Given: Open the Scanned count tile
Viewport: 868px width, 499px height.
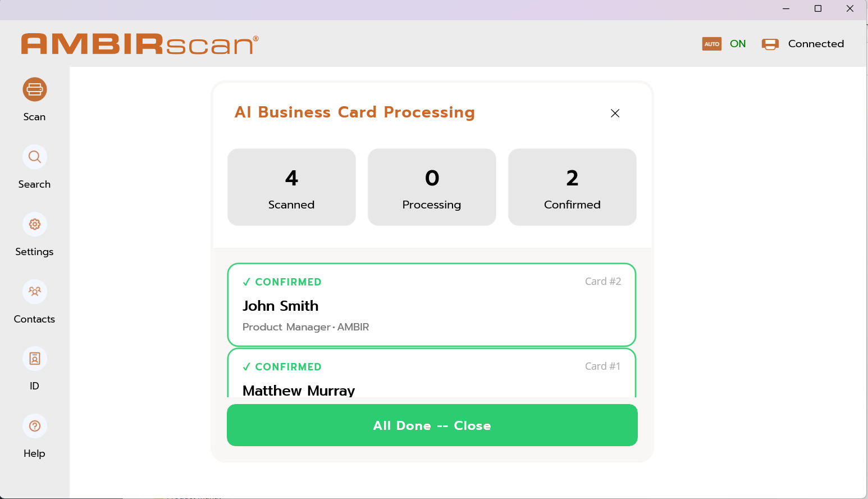Looking at the screenshot, I should click(291, 187).
